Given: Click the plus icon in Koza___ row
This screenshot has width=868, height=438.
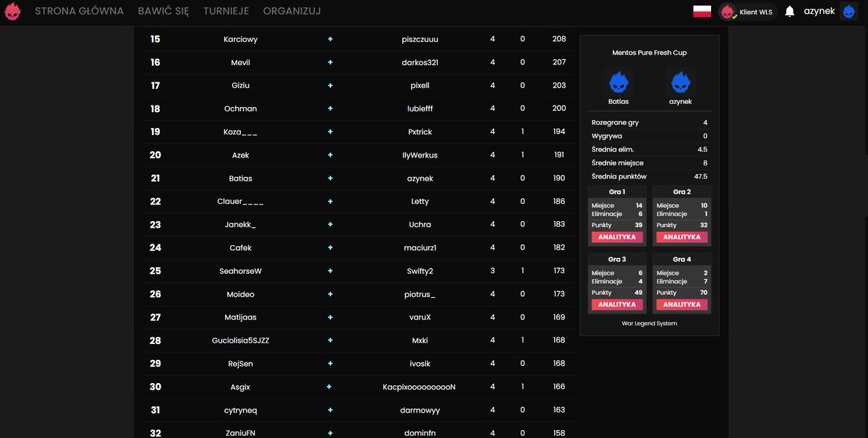Looking at the screenshot, I should coord(330,132).
